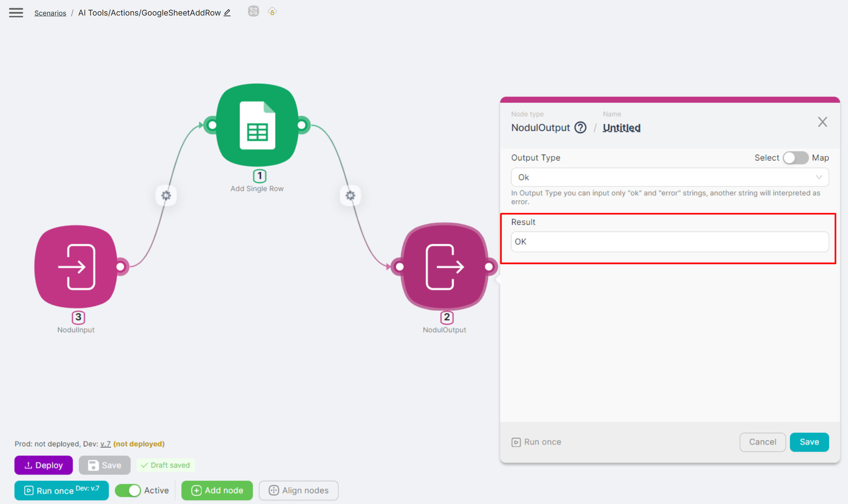848x504 pixels.
Task: Open the hamburger menu
Action: 16,13
